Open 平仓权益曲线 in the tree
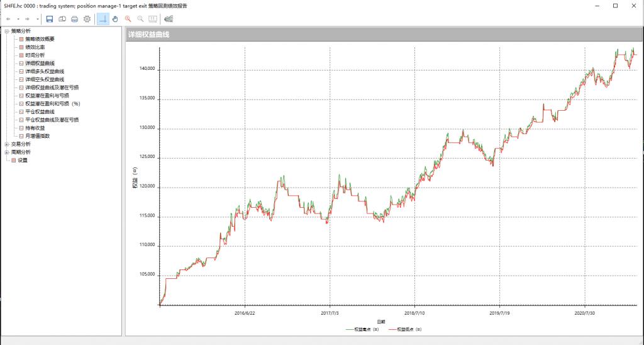 coord(40,112)
